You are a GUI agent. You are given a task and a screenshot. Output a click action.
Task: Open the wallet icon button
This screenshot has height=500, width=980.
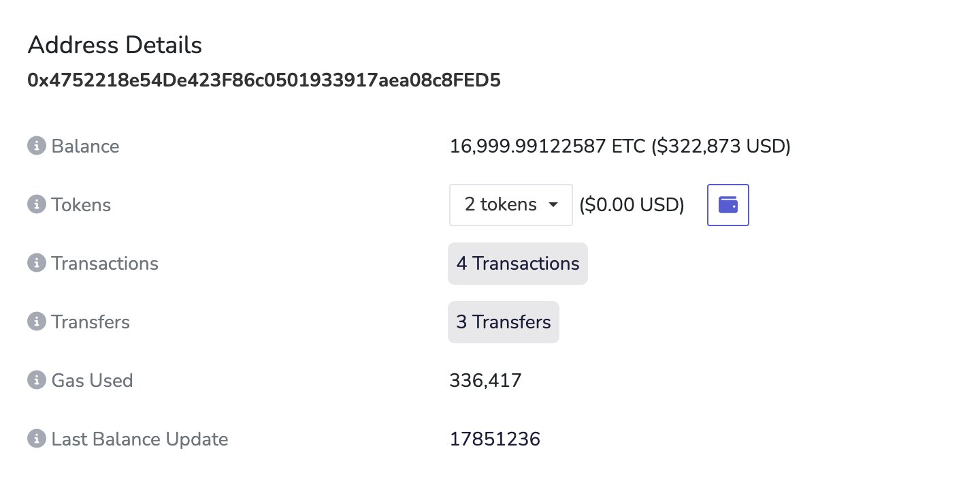pos(728,204)
